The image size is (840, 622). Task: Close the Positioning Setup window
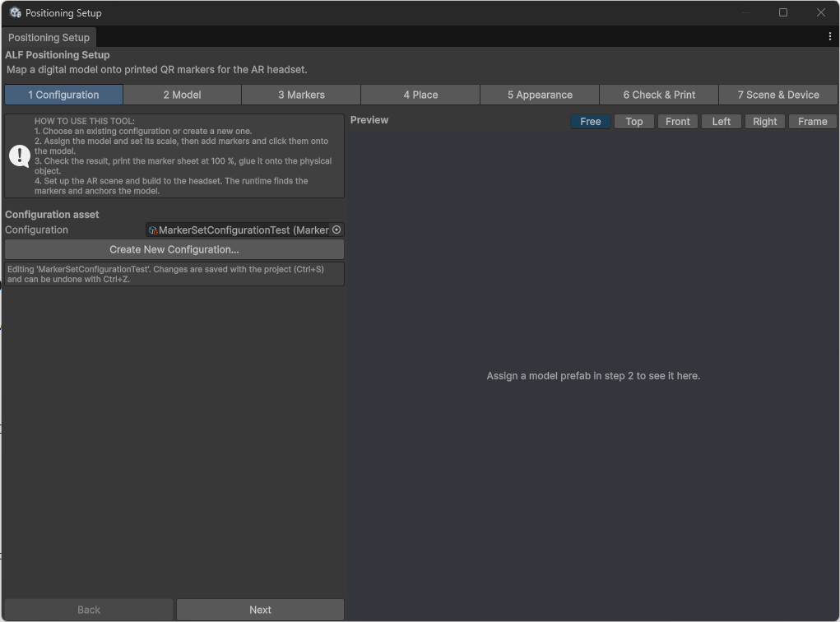click(821, 12)
